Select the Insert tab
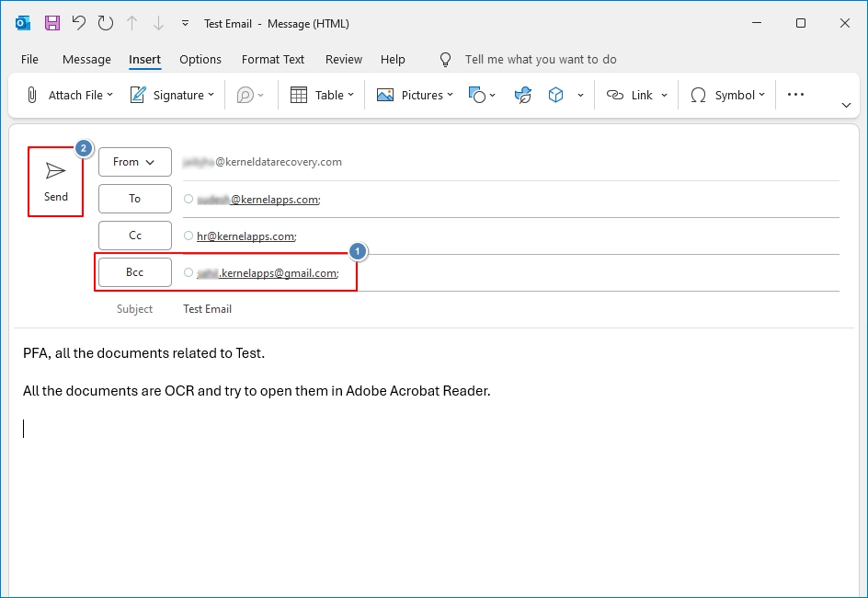This screenshot has width=868, height=598. (144, 59)
